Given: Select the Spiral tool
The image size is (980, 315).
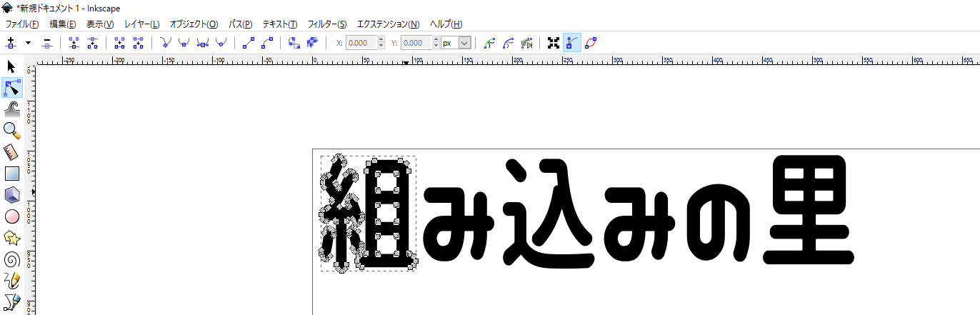Looking at the screenshot, I should pos(11,259).
